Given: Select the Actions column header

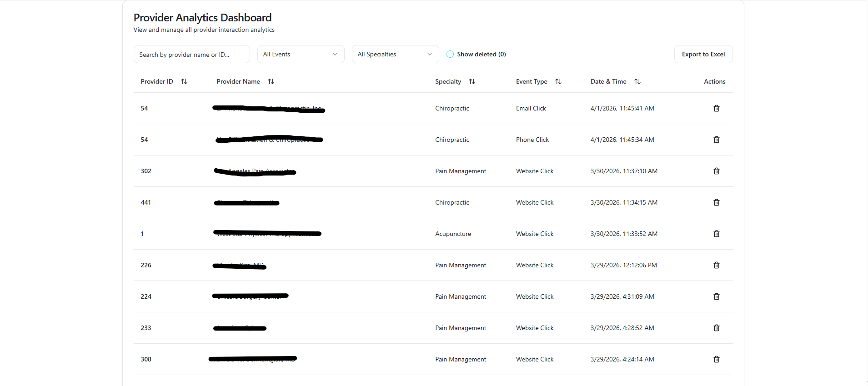Looking at the screenshot, I should pos(714,81).
